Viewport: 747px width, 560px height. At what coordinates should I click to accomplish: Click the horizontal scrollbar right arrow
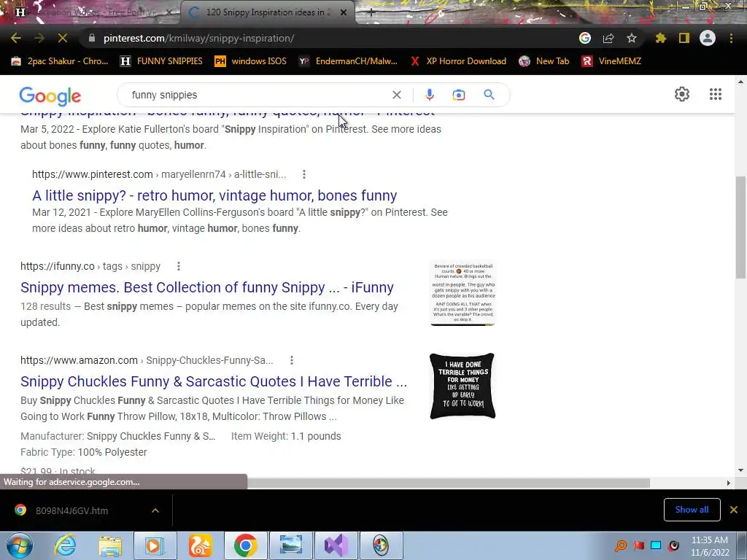coord(729,483)
